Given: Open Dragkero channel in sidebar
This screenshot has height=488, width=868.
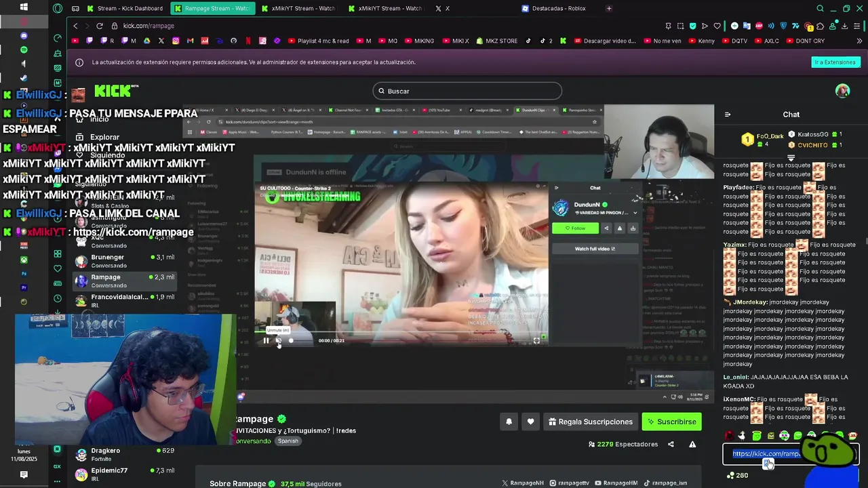Looking at the screenshot, I should [125, 454].
